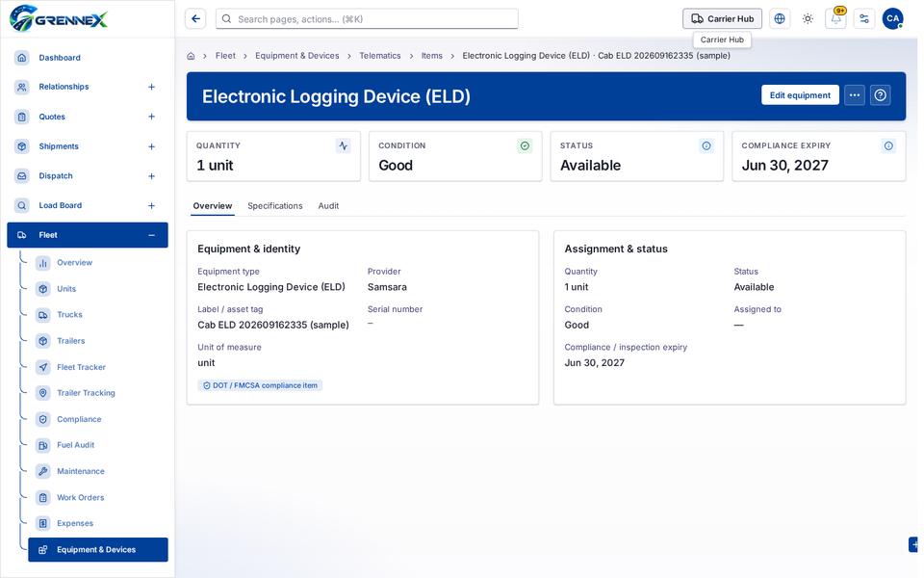Collapse the Fleet sidebar section

coord(151,235)
